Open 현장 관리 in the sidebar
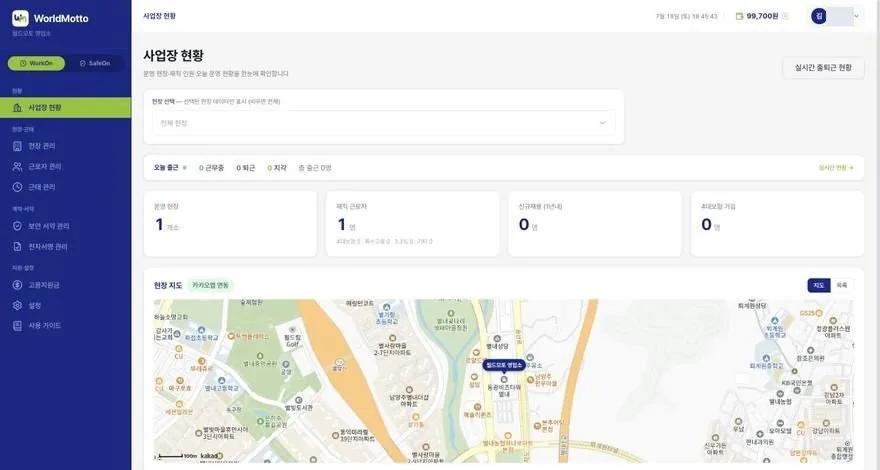The image size is (880, 470). 65,146
